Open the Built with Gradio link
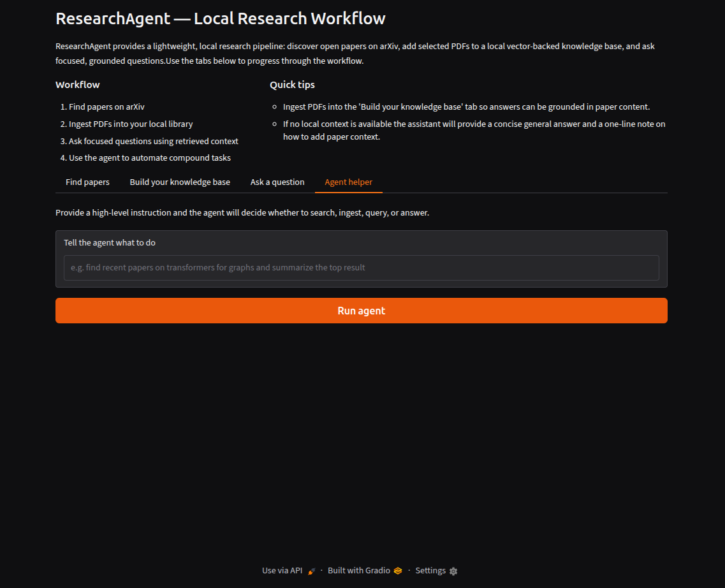Screen dimensions: 725x588 (359, 570)
